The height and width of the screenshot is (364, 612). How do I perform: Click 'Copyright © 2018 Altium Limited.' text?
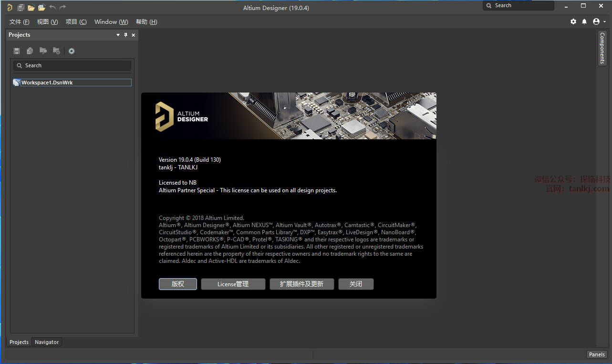(201, 218)
